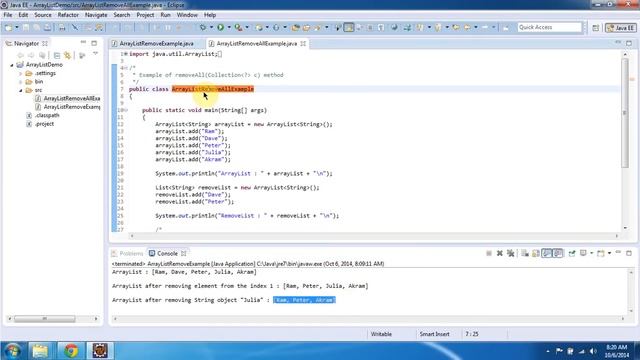This screenshot has height=360, width=640.
Task: Click the Quick Access search field
Action: click(x=549, y=27)
